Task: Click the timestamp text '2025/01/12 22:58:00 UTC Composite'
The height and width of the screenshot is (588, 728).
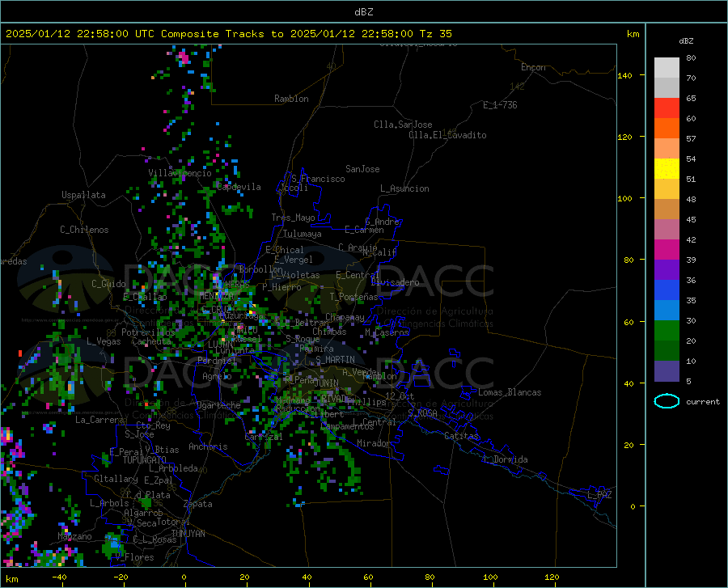Action: tap(112, 34)
